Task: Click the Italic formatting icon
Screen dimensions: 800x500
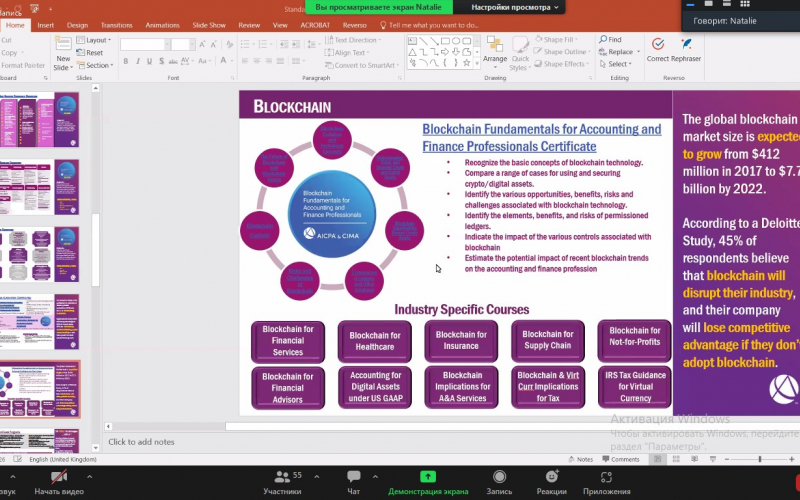Action: (x=138, y=61)
